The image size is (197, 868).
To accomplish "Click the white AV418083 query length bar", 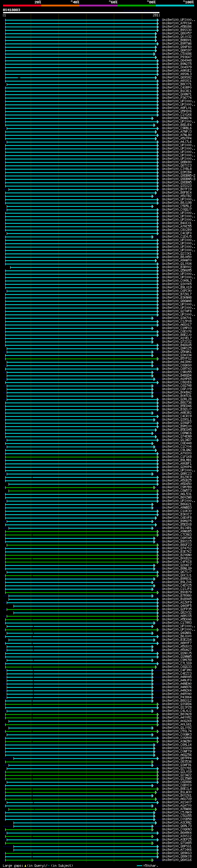I will pos(81,13).
